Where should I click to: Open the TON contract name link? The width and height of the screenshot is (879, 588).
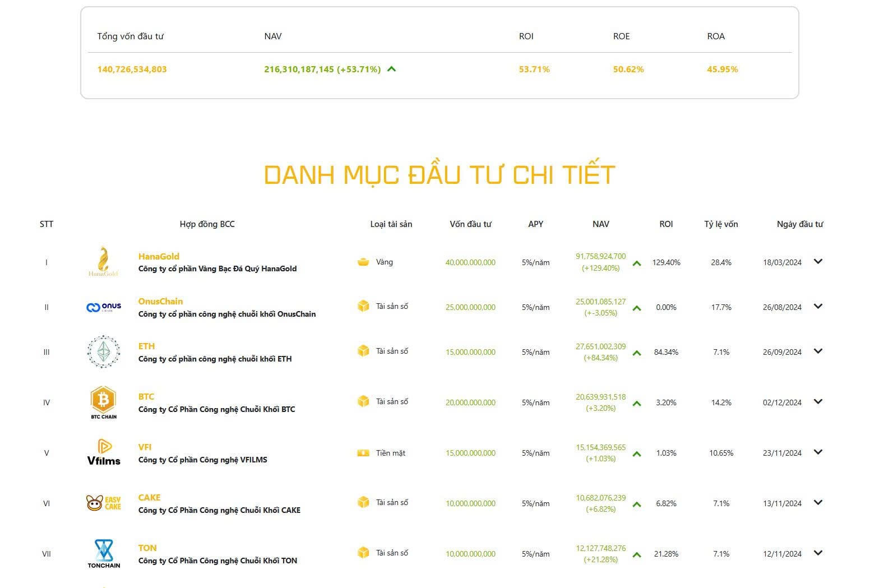147,548
